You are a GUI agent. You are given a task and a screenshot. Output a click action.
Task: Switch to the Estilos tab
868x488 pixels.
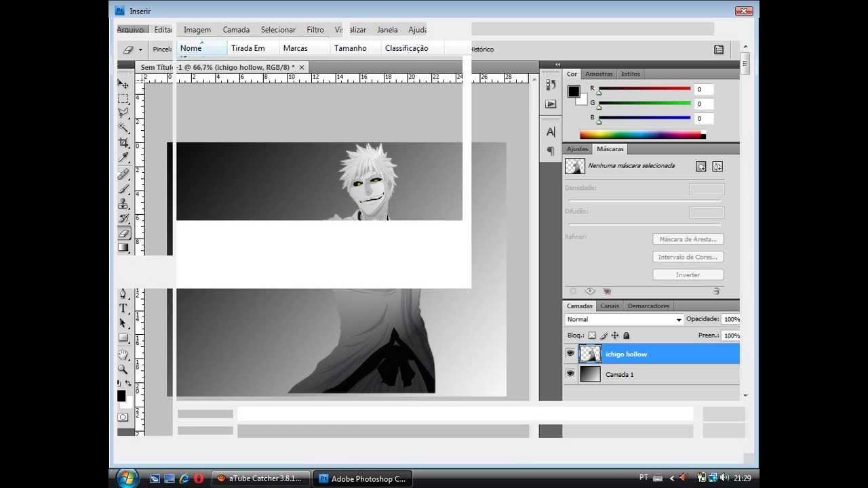(x=630, y=74)
